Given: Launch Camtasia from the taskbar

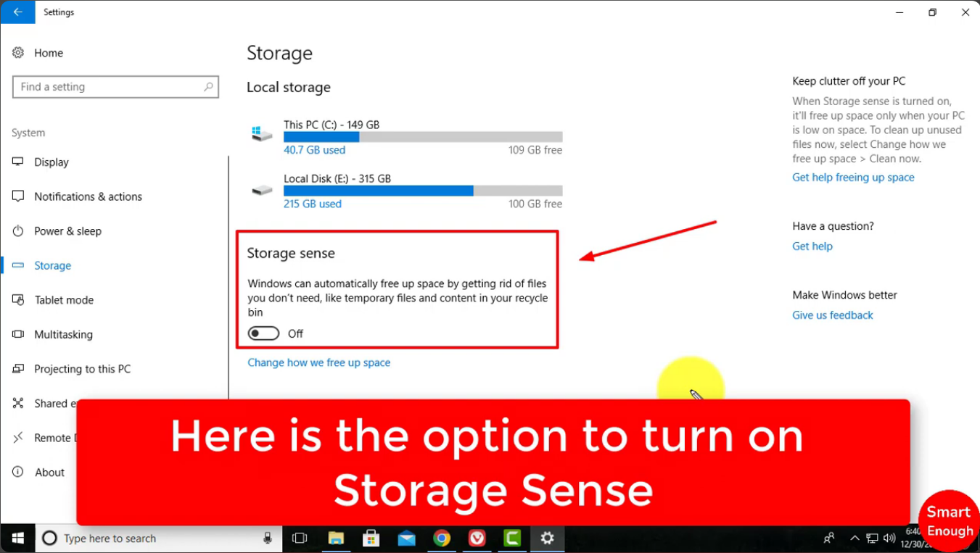Looking at the screenshot, I should point(511,539).
